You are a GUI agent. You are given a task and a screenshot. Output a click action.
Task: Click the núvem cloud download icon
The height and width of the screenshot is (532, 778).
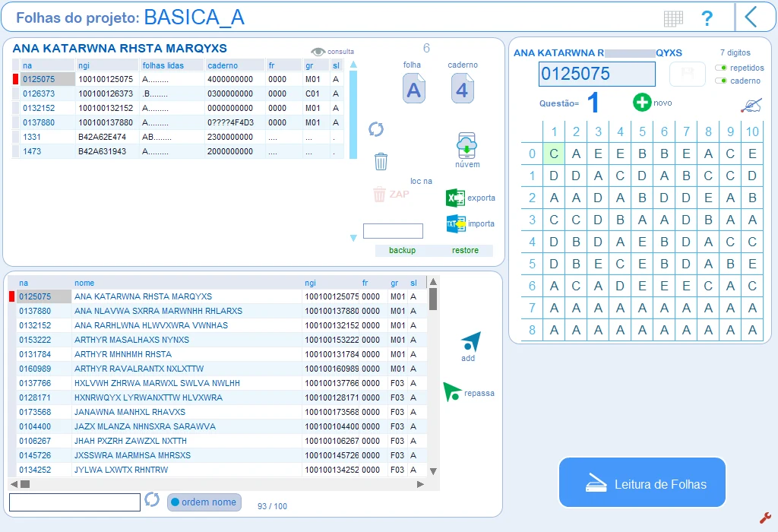coord(466,145)
